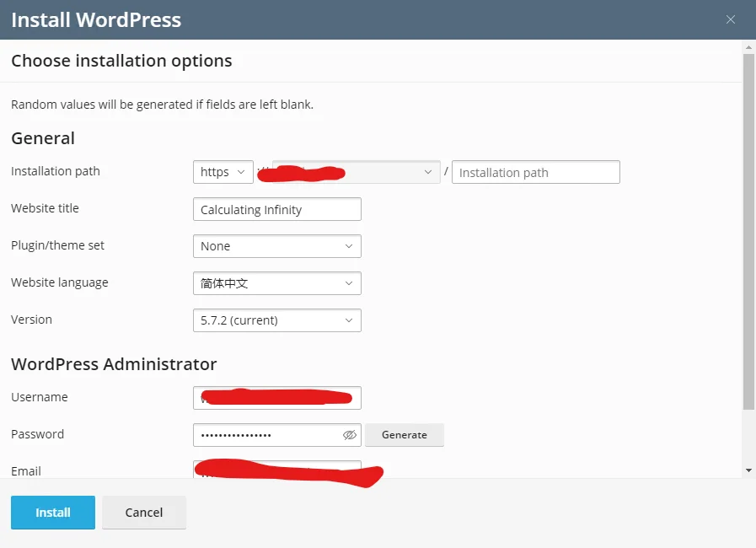Open the Plugin/theme set dropdown
This screenshot has height=548, width=756.
[276, 246]
